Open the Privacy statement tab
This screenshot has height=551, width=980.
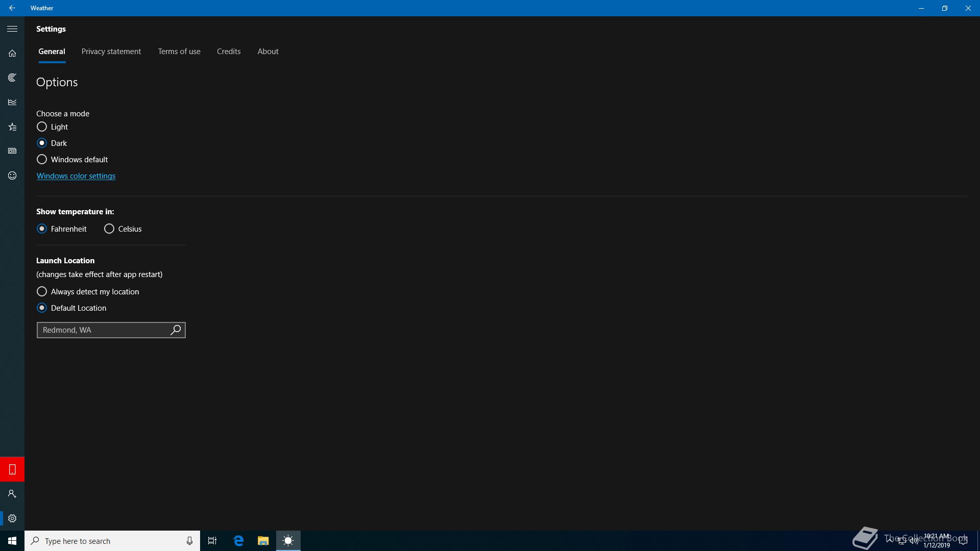pyautogui.click(x=111, y=52)
